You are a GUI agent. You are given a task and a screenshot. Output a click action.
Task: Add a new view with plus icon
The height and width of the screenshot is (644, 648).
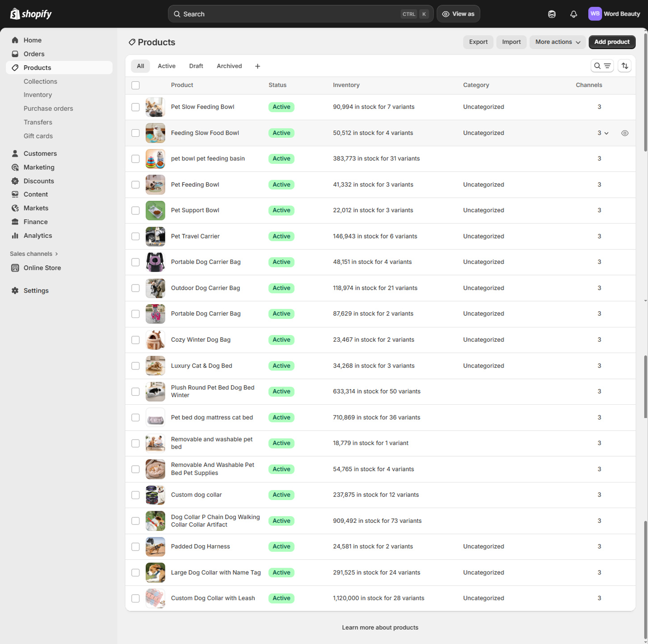[x=257, y=66]
